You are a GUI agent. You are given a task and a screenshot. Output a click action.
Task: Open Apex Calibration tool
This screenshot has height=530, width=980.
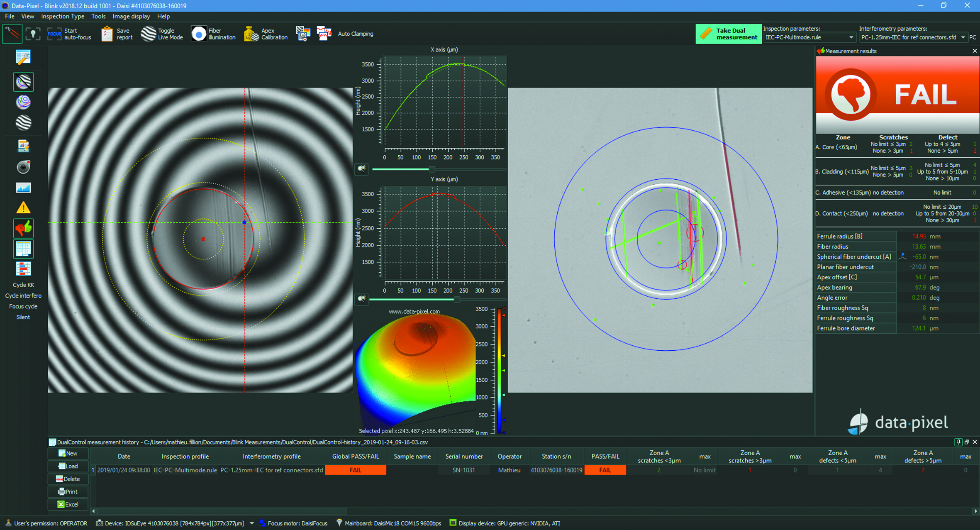point(266,34)
